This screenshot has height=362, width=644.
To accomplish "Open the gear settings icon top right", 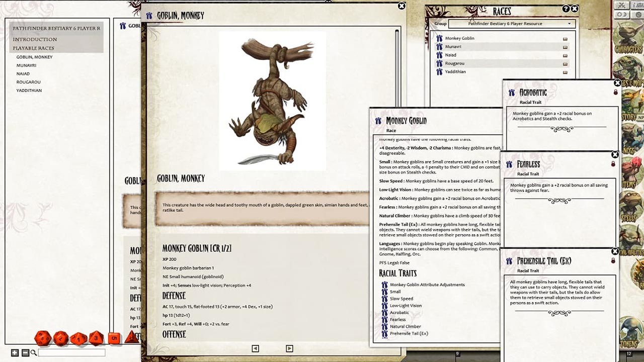I will pos(639,16).
